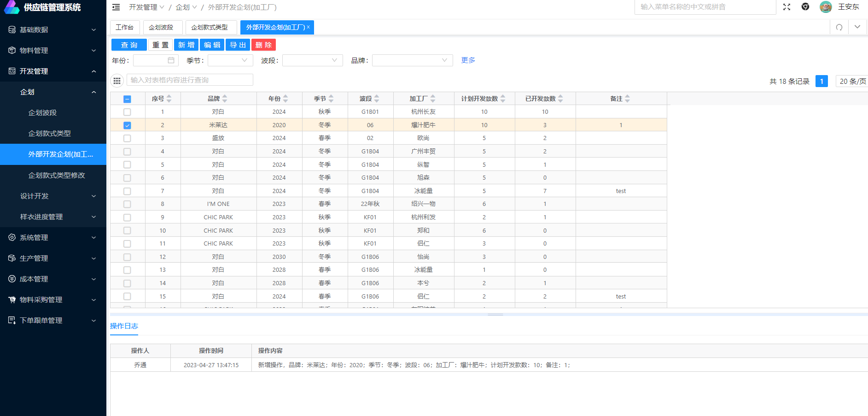The width and height of the screenshot is (868, 416).
Task: Click the sort icon on 计划开发款数 column
Action: (503, 99)
